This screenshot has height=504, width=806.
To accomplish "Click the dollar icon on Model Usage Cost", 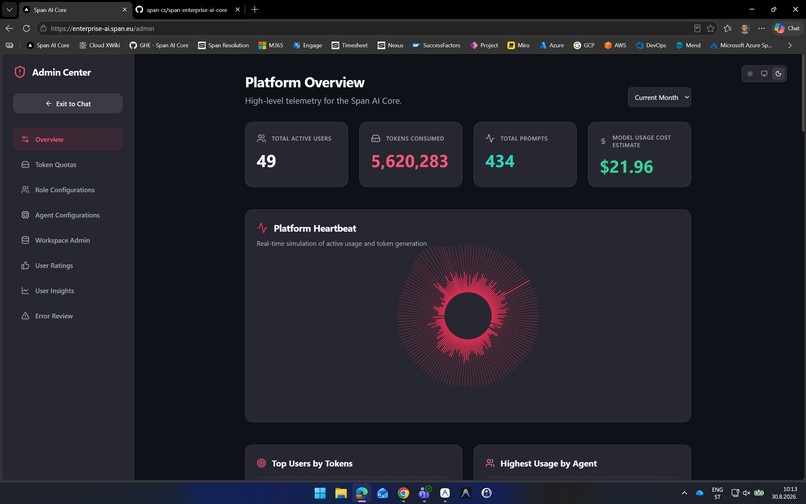I will pyautogui.click(x=603, y=141).
